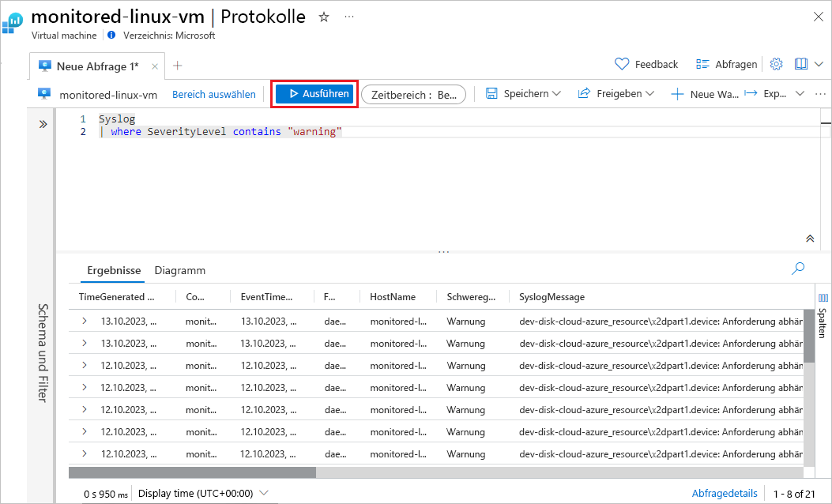This screenshot has width=832, height=504.
Task: Select the Ergebnisse tab
Action: click(x=114, y=271)
